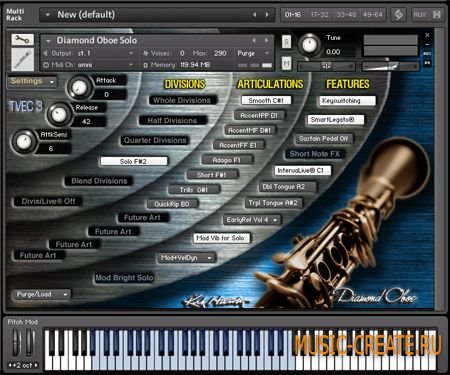The width and height of the screenshot is (450, 375).
Task: Toggle Mod Vib for Solo
Action: point(222,238)
